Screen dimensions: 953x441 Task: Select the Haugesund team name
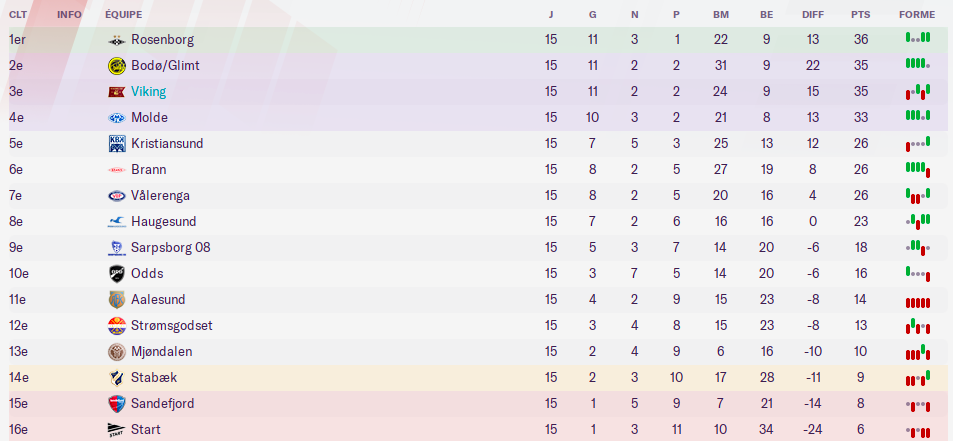[163, 222]
